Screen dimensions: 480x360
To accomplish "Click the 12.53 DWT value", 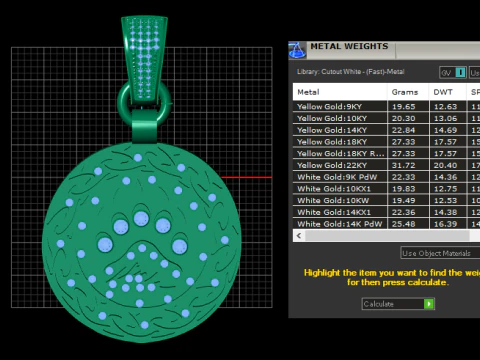I will 446,200.
